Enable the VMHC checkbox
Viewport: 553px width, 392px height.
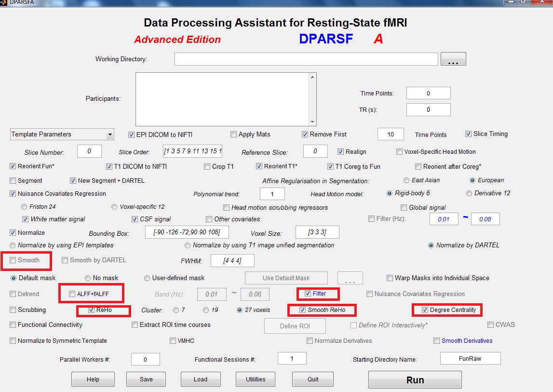pyautogui.click(x=173, y=340)
